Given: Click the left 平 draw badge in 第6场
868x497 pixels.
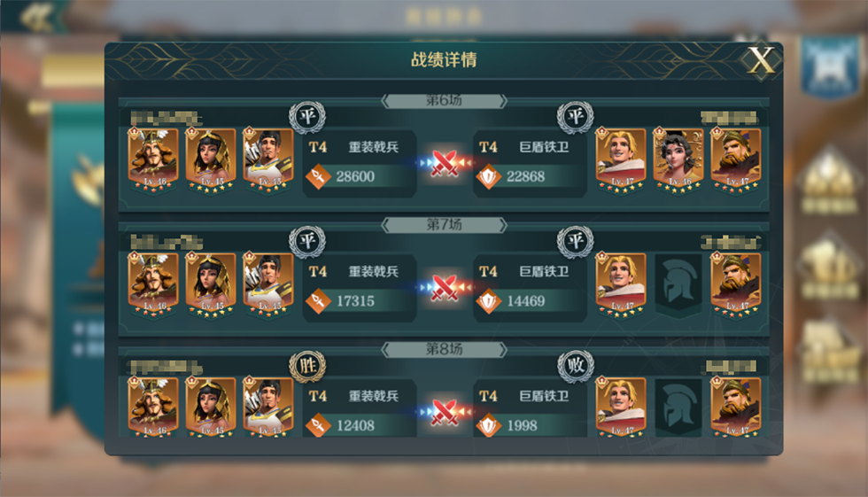Looking at the screenshot, I should [307, 117].
